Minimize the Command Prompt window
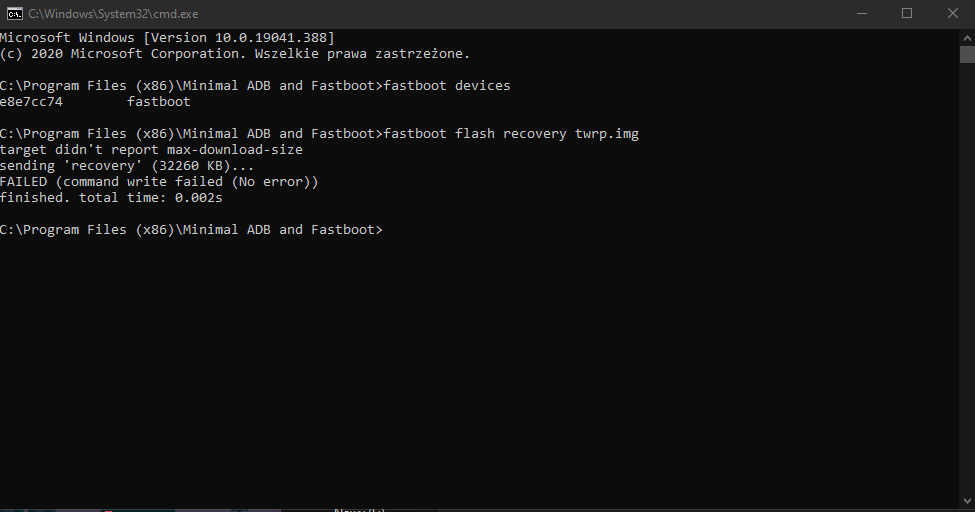975x512 pixels. [x=862, y=13]
